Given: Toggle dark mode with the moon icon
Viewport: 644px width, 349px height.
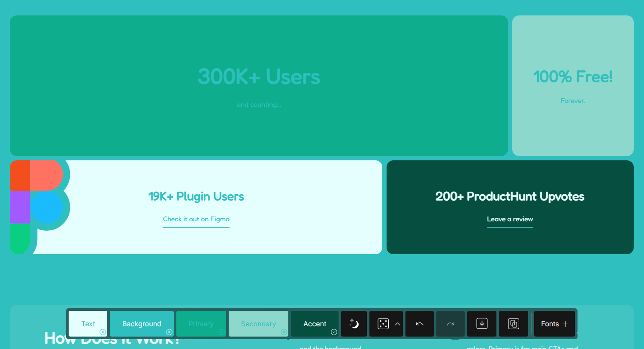Looking at the screenshot, I should 354,324.
